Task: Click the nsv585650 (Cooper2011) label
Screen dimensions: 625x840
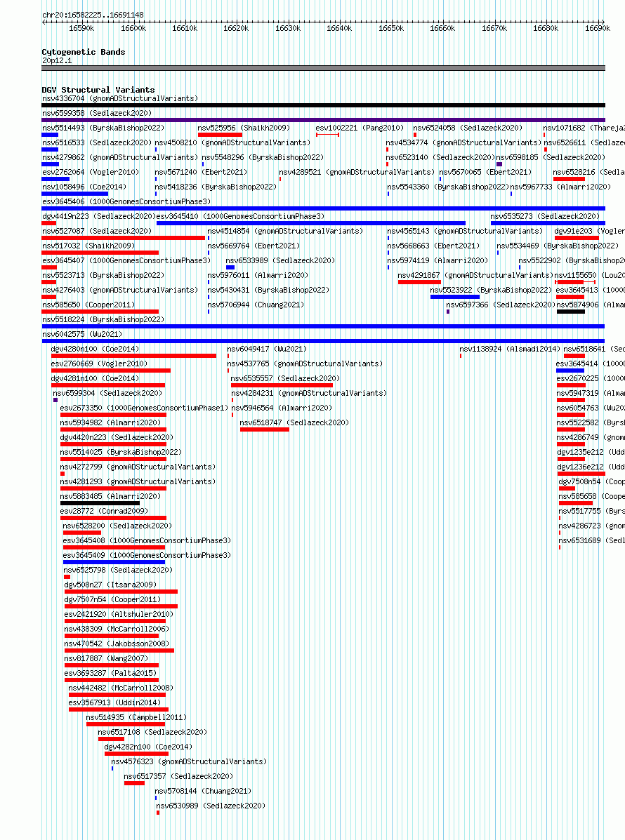Action: tap(88, 305)
